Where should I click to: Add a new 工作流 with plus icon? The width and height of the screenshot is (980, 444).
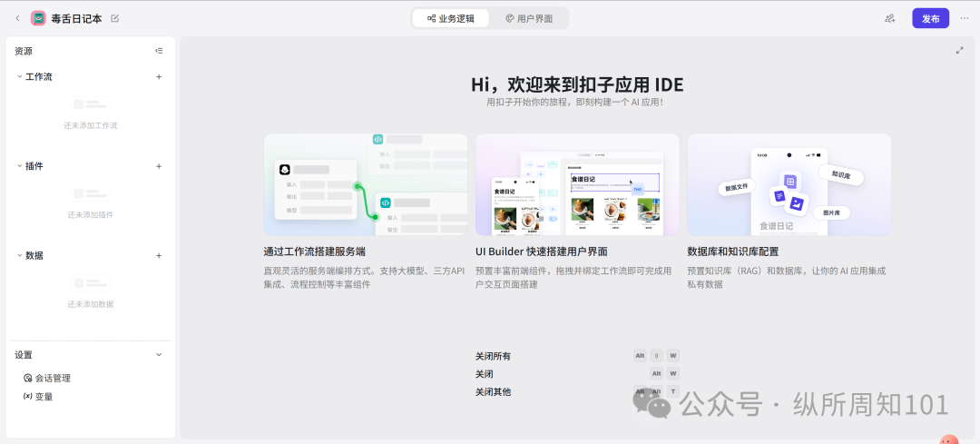[159, 77]
